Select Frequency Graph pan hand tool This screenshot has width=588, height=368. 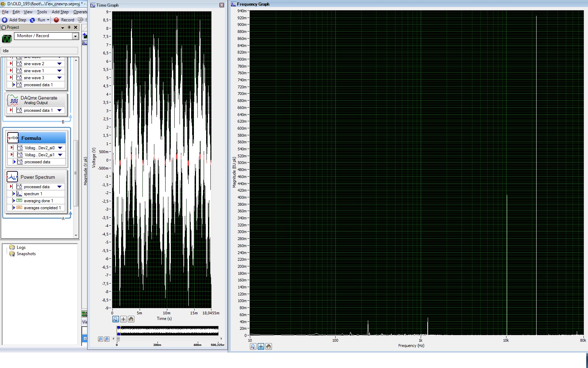tap(268, 346)
